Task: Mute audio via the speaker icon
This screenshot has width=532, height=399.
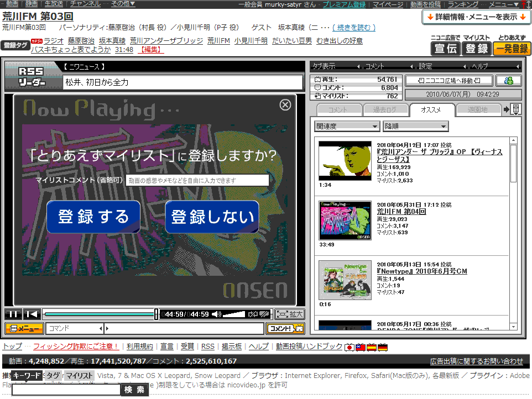Action: tap(216, 314)
